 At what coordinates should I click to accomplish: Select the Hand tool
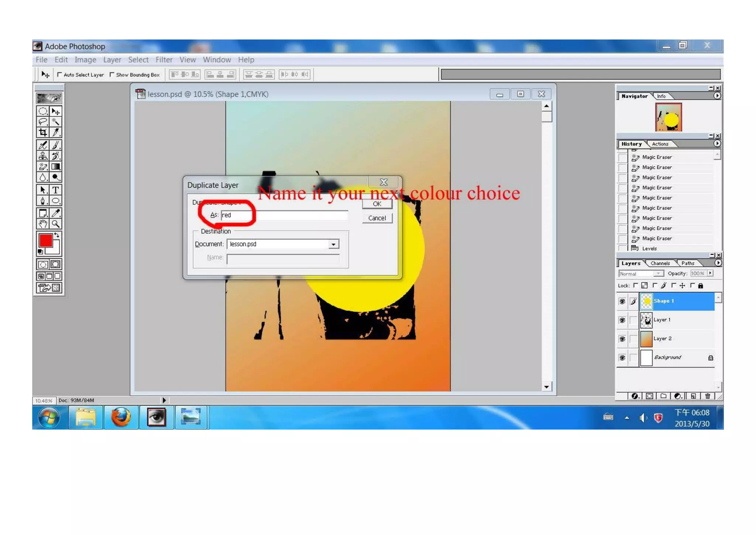43,224
